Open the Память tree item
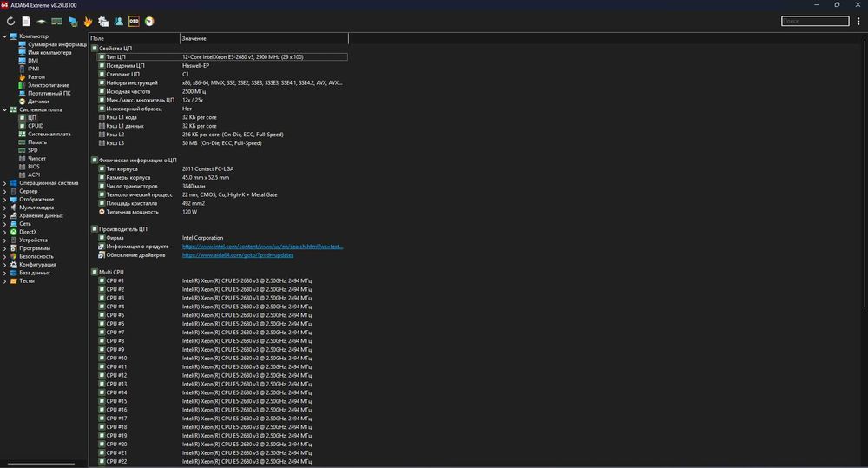The height and width of the screenshot is (468, 868). (x=37, y=142)
